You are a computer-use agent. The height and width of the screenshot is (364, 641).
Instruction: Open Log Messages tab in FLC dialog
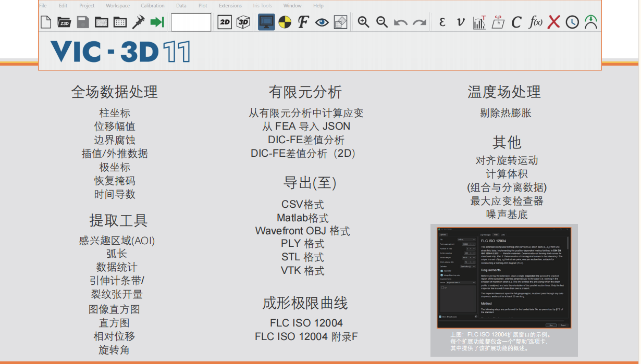pos(485,235)
